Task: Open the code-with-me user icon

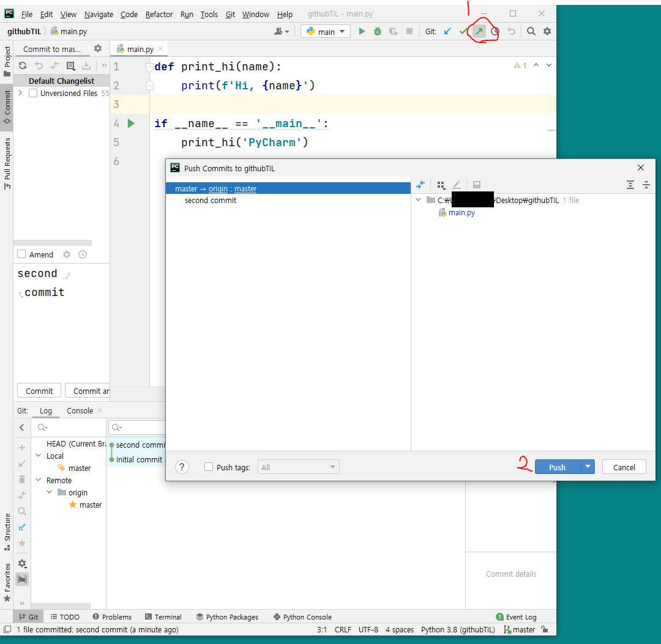Action: 281,31
